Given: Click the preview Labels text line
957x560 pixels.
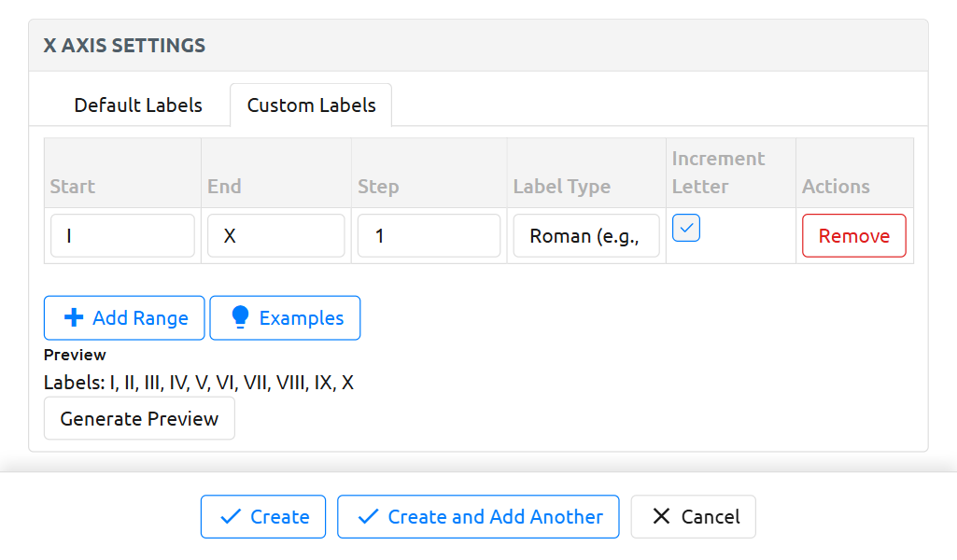Looking at the screenshot, I should pos(199,383).
